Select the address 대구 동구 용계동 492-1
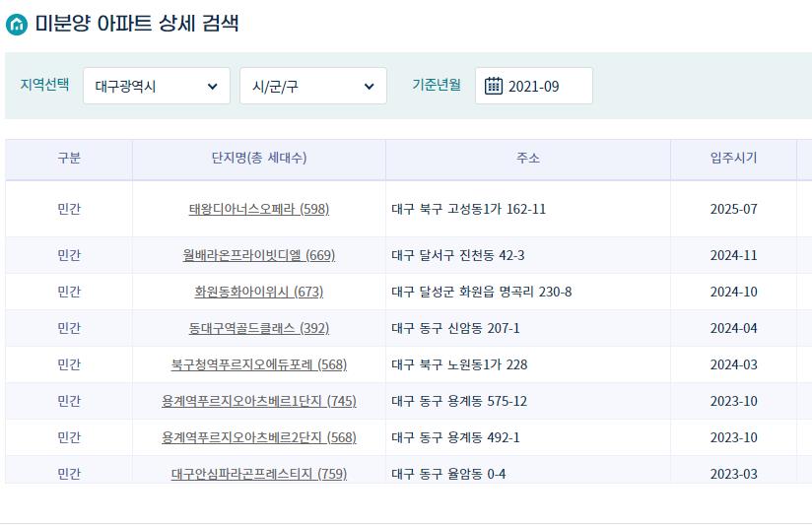Viewport: 812px width, 525px height. pos(455,437)
